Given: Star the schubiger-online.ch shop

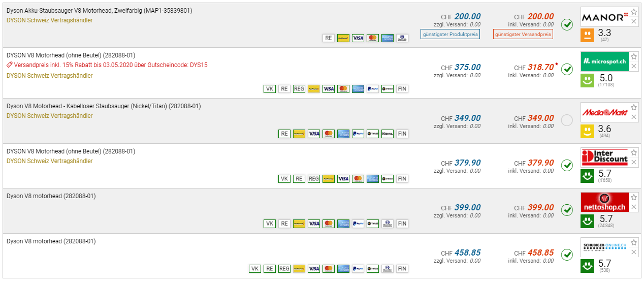Looking at the screenshot, I should 633,242.
